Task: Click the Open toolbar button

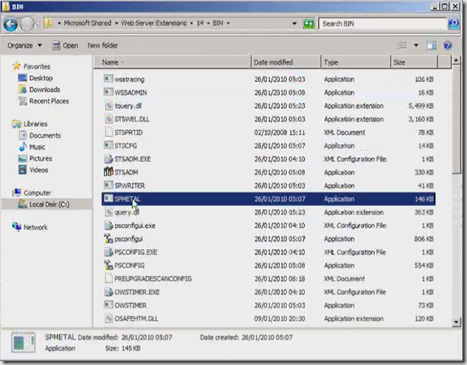Action: click(x=65, y=45)
